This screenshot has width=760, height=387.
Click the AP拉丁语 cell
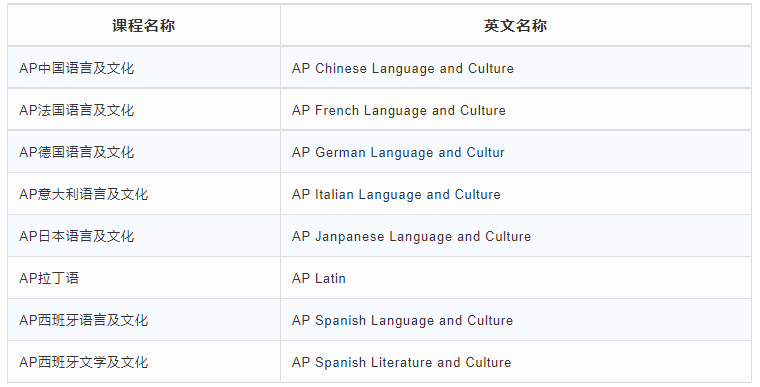[143, 278]
